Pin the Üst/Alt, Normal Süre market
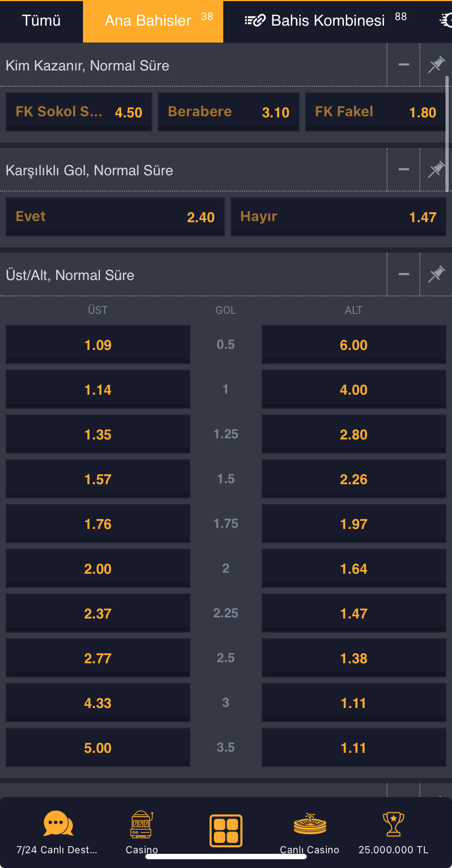This screenshot has height=868, width=452. tap(436, 274)
